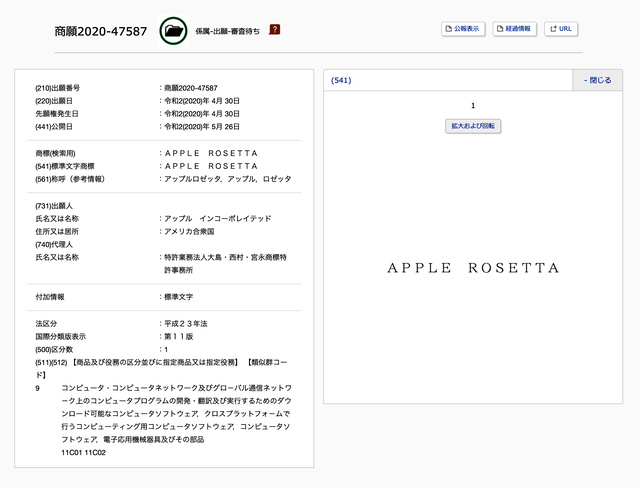Select the (541)標準文字商標 value APPLE ROSETTA

point(211,166)
